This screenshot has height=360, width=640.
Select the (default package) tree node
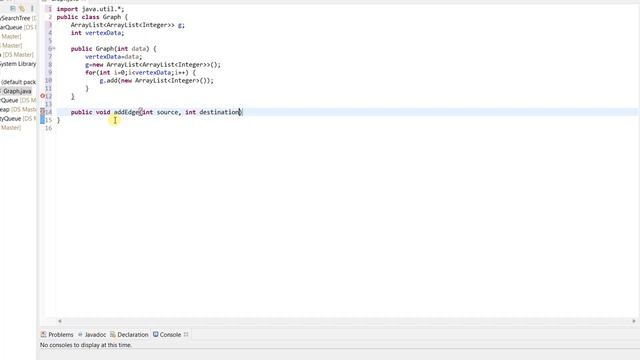(x=18, y=82)
